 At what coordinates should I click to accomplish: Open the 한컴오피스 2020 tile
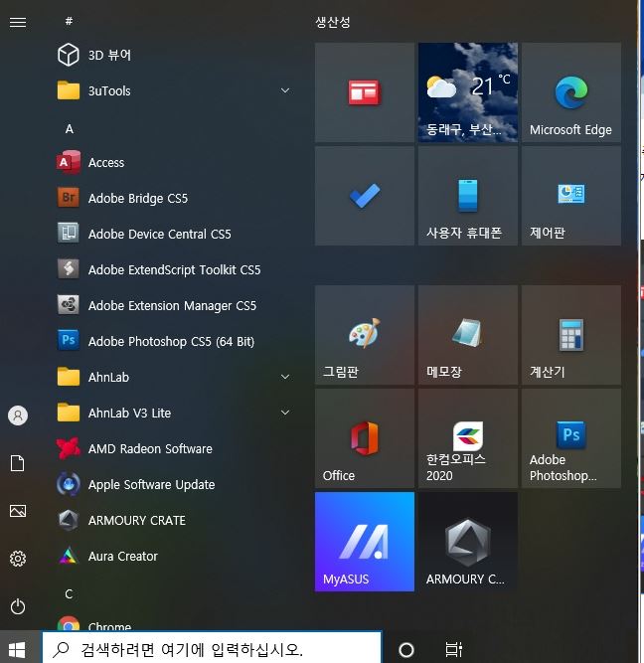click(468, 438)
